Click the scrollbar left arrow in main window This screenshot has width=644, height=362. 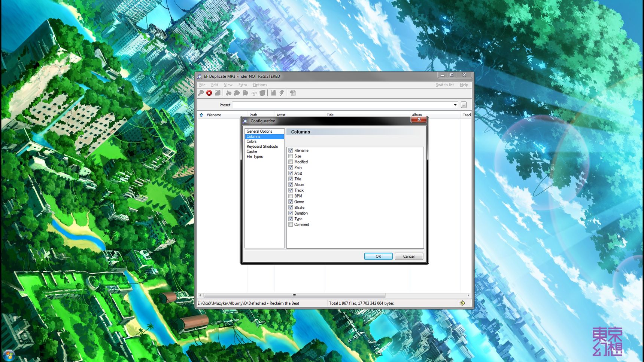(200, 295)
